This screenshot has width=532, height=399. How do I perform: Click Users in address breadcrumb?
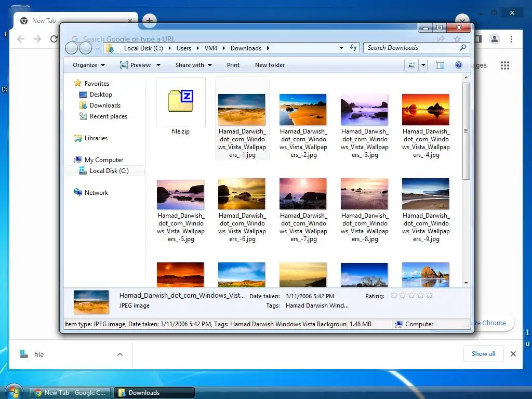(184, 48)
